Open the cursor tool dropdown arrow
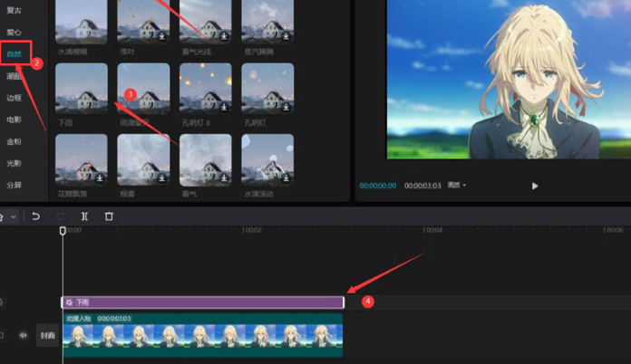 (x=14, y=217)
